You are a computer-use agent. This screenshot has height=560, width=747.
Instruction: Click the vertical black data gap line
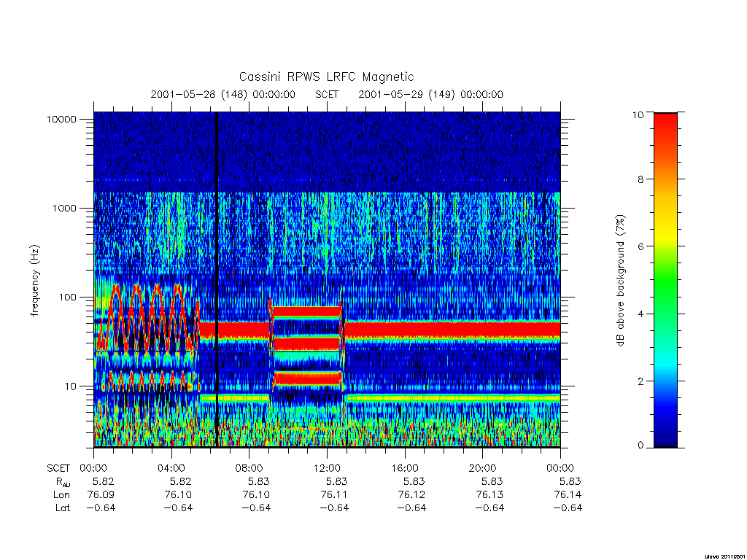pos(217,279)
